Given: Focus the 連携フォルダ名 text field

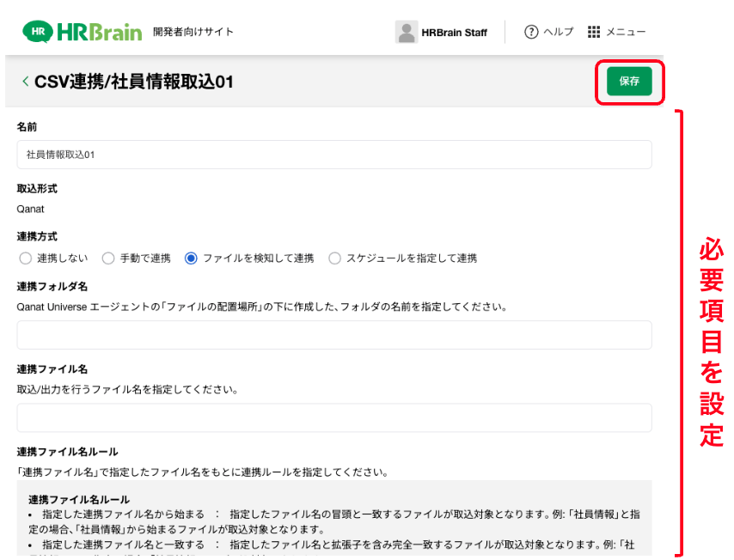Looking at the screenshot, I should pyautogui.click(x=335, y=335).
